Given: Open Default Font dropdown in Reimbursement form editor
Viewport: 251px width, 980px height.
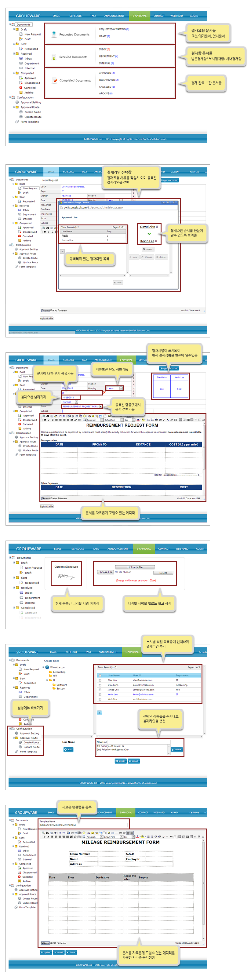Looking at the screenshot, I should (122, 420).
